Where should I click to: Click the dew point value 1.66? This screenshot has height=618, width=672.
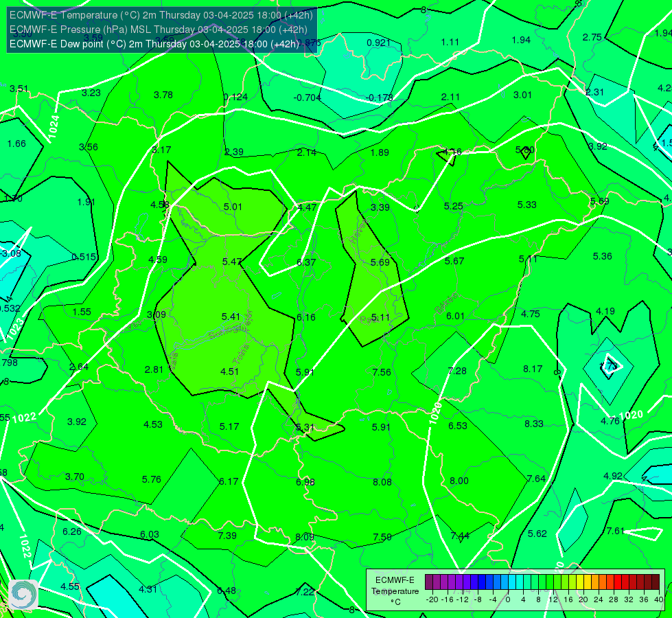[x=16, y=144]
